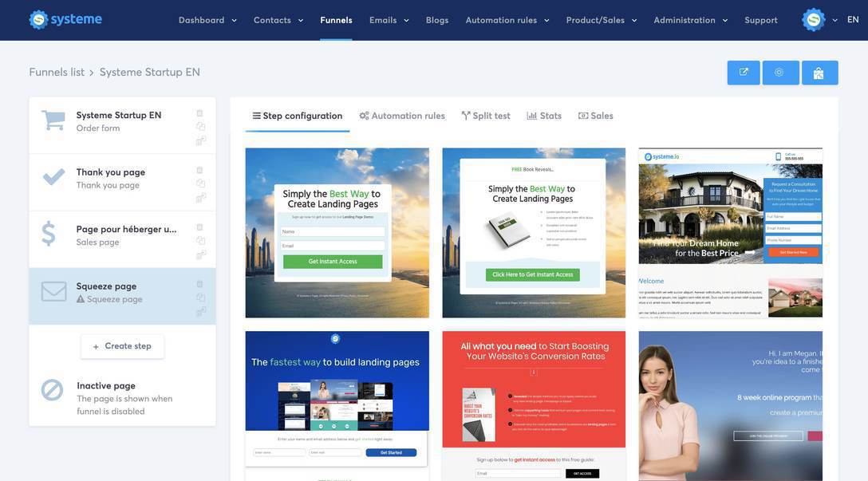Delete the Thank you page step
Viewport: 868px width, 481px height.
199,170
